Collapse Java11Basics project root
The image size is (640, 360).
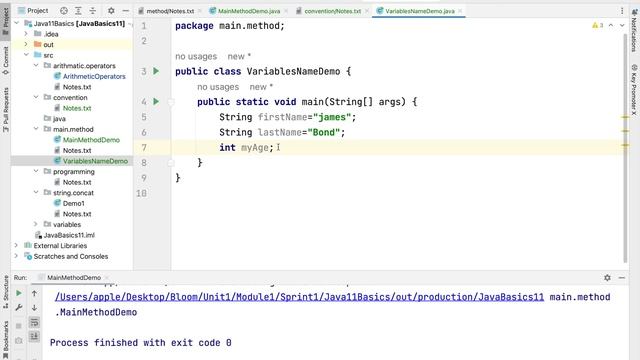point(16,23)
